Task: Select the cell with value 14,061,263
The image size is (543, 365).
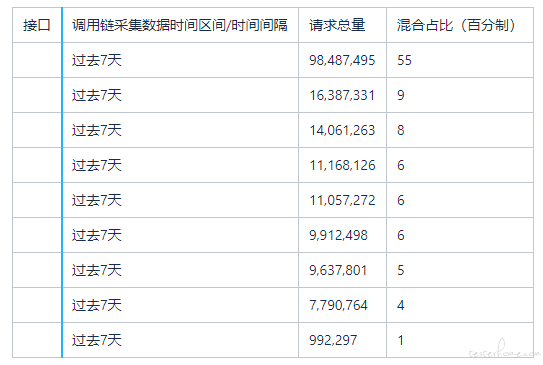Action: click(342, 130)
